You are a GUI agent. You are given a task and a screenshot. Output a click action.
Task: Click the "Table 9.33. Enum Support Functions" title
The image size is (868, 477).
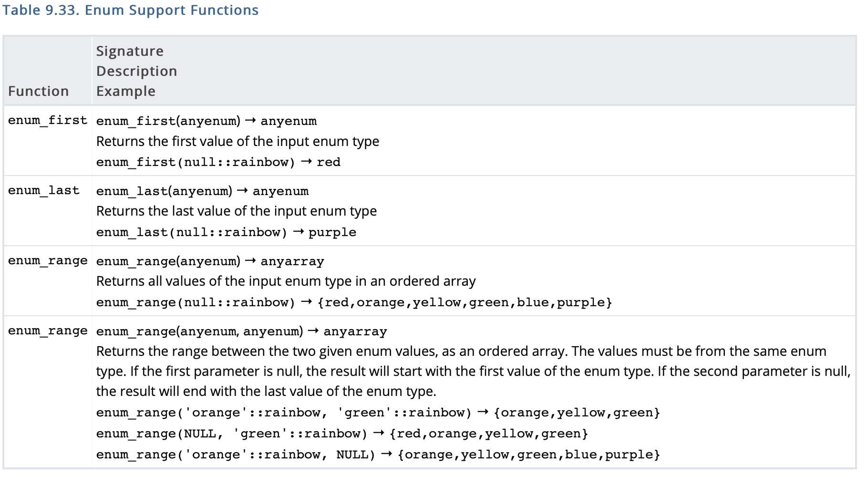tap(130, 10)
